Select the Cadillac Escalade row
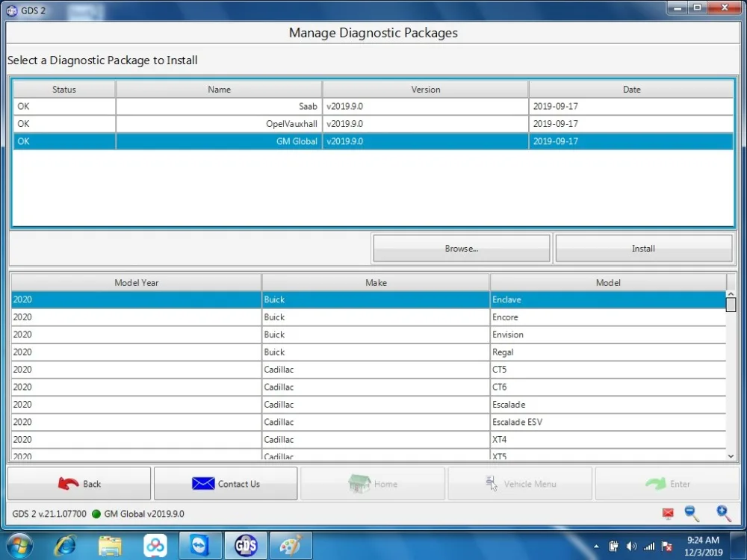Viewport: 747px width, 560px height. pyautogui.click(x=368, y=405)
